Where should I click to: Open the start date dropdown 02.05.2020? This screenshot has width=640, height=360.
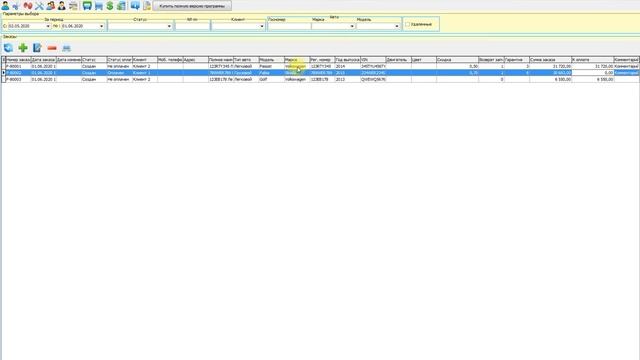tap(48, 26)
